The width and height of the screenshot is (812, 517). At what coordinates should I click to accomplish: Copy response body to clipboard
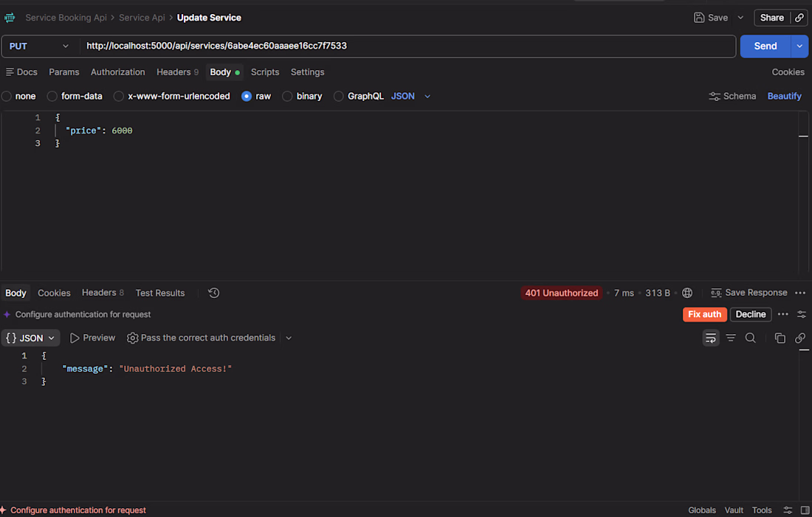[x=780, y=338]
